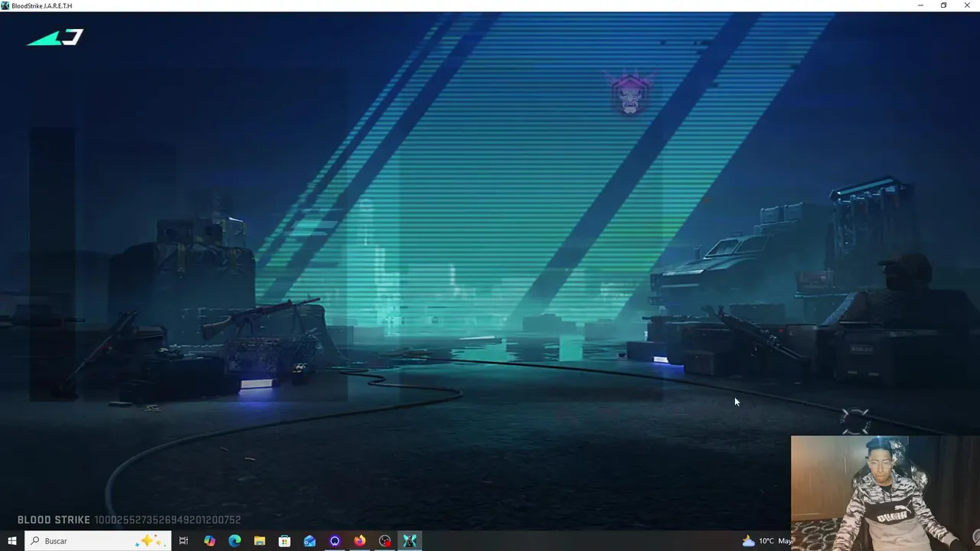Open the purple circular app on taskbar
This screenshot has height=551, width=980.
(x=335, y=541)
